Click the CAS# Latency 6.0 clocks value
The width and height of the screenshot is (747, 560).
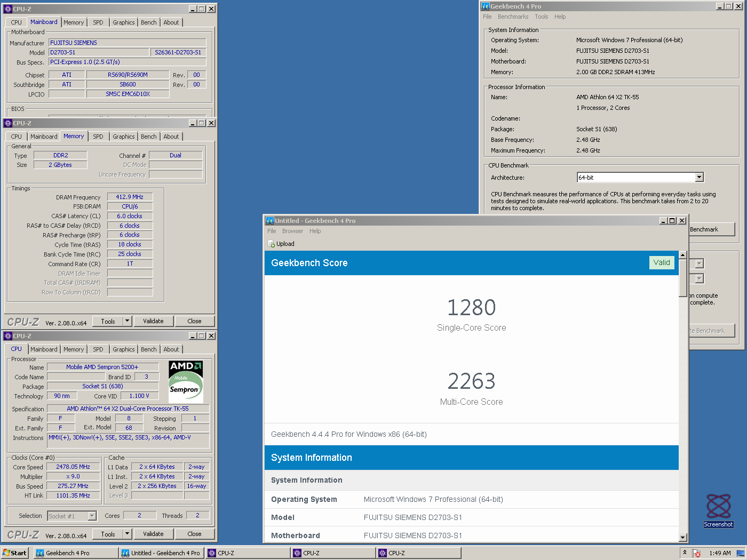(x=130, y=216)
